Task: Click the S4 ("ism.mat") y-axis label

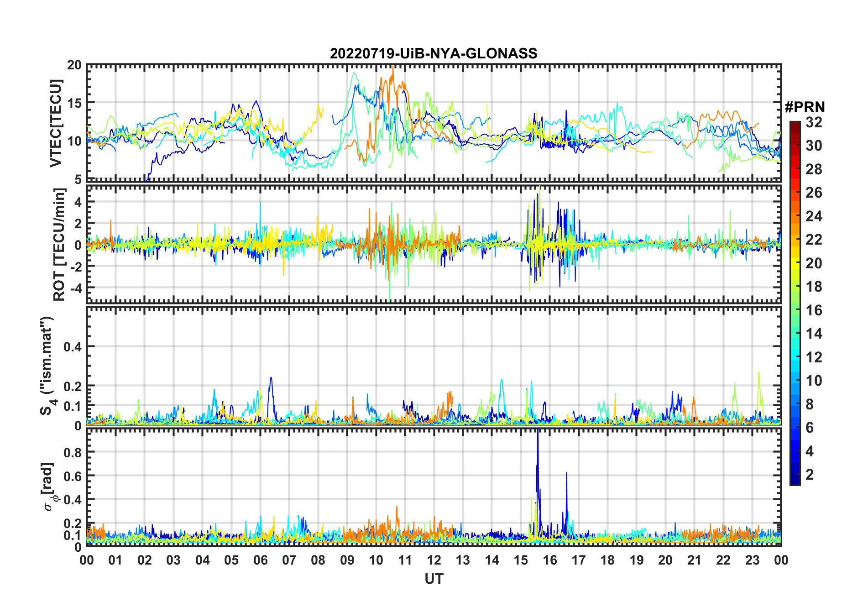Action: [x=47, y=366]
